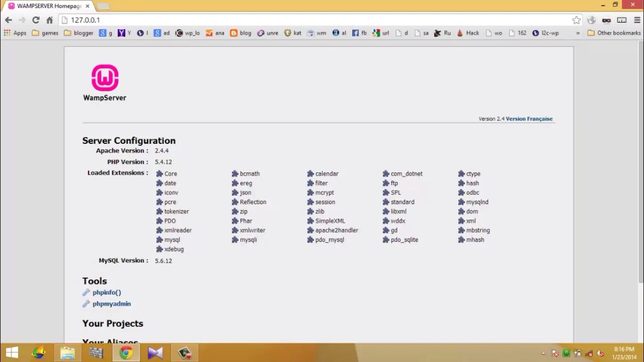The image size is (644, 362).
Task: Click the green WampServer tray icon
Action: [x=566, y=353]
